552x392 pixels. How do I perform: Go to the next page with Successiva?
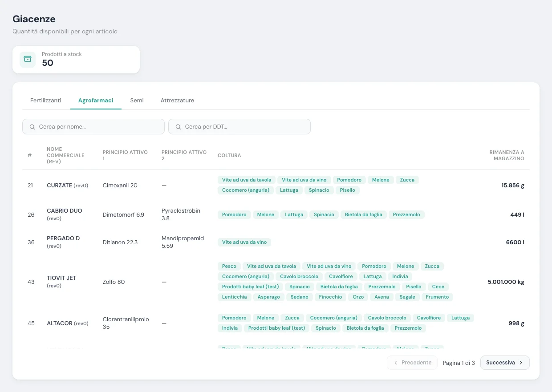(505, 363)
